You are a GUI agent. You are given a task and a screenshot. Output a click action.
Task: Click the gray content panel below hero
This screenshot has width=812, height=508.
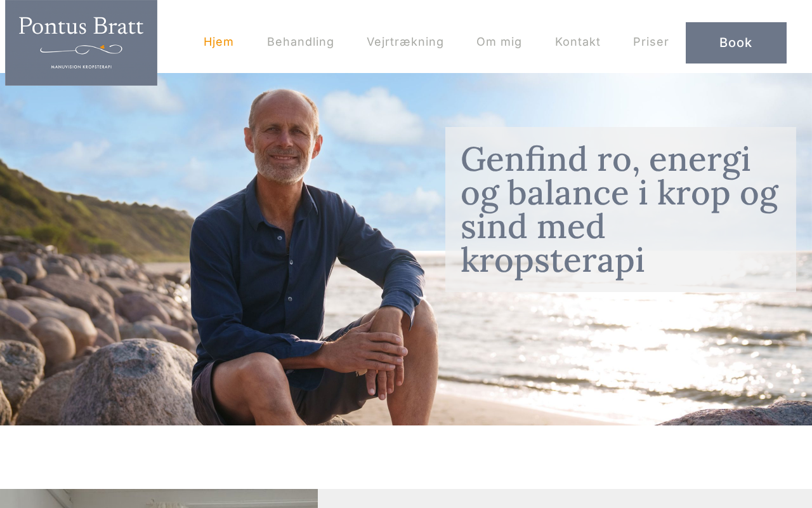pyautogui.click(x=565, y=498)
